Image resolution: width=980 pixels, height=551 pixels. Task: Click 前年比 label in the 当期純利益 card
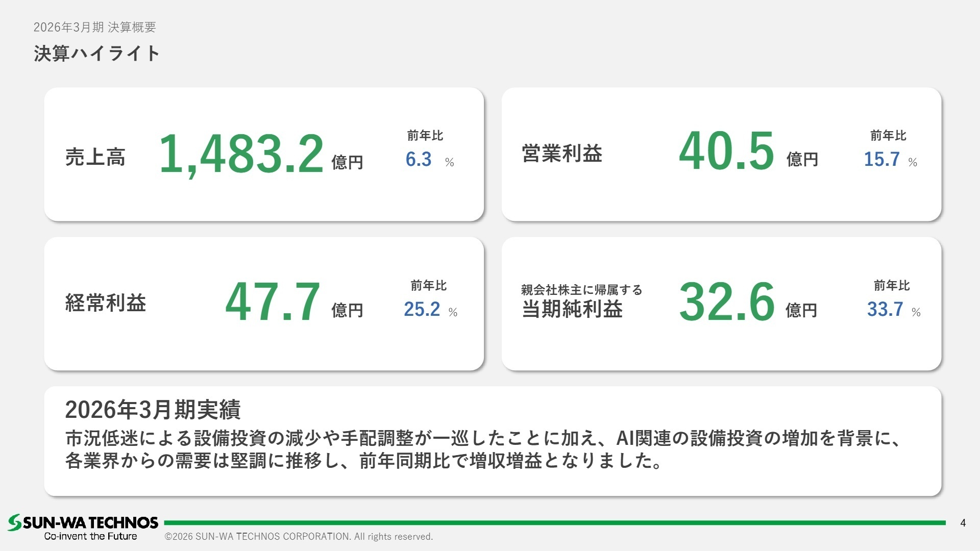coord(892,286)
